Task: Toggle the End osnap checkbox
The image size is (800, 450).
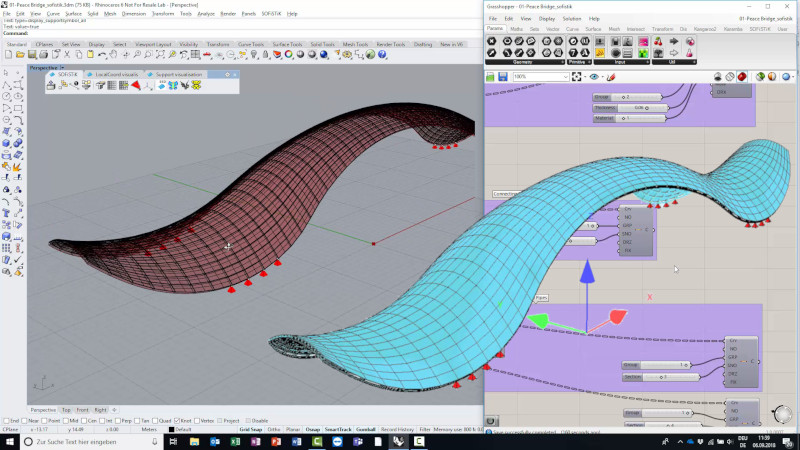Action: (4, 420)
